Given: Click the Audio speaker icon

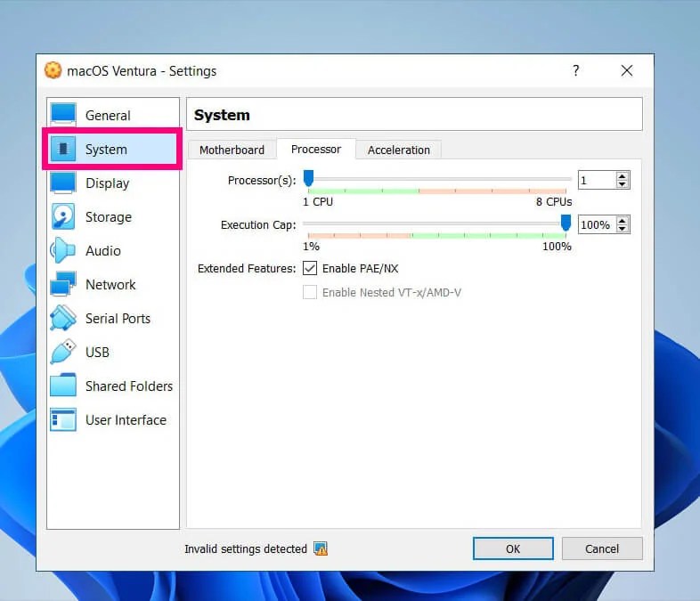Looking at the screenshot, I should tap(63, 250).
